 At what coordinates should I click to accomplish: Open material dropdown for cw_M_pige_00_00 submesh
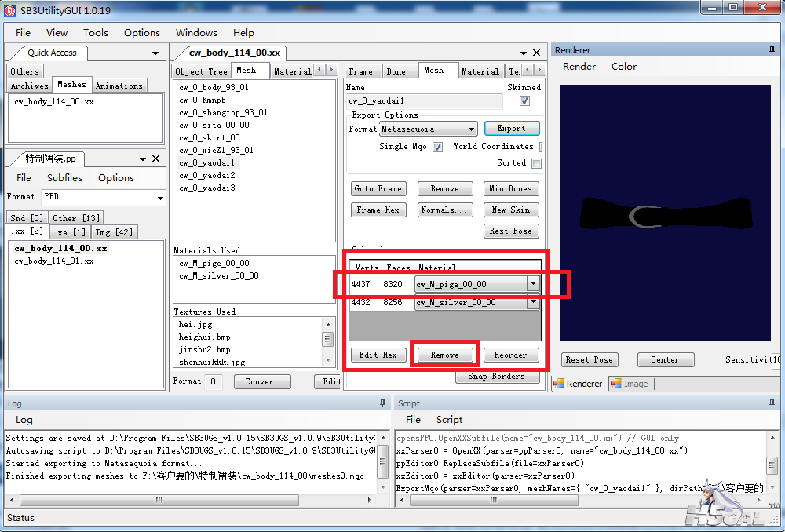[533, 284]
